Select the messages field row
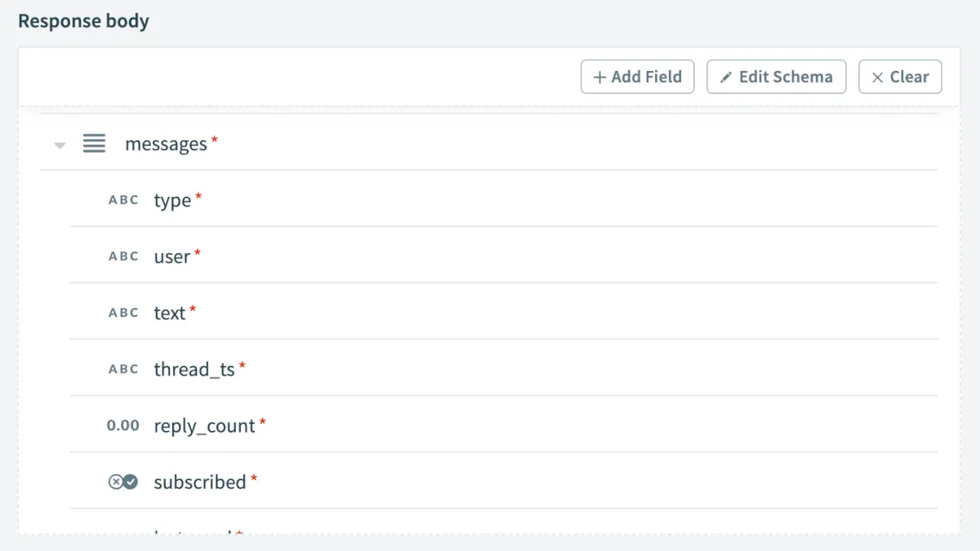Image resolution: width=980 pixels, height=551 pixels. [x=166, y=144]
